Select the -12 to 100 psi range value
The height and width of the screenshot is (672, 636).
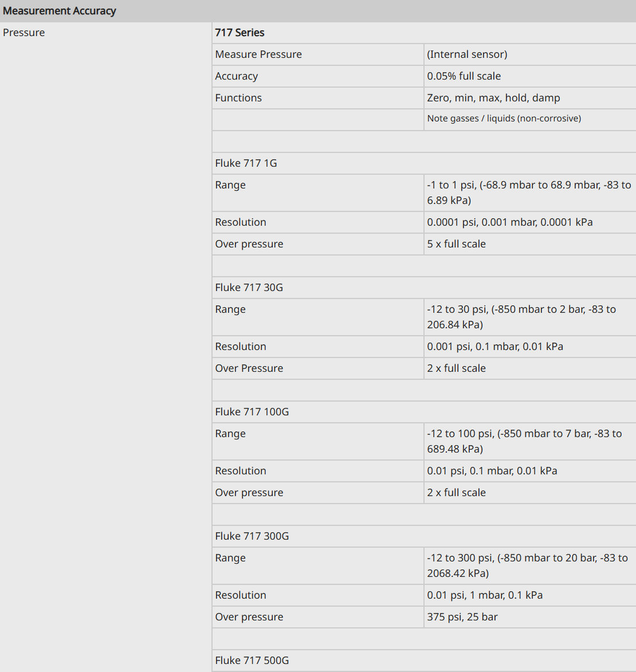tap(524, 442)
